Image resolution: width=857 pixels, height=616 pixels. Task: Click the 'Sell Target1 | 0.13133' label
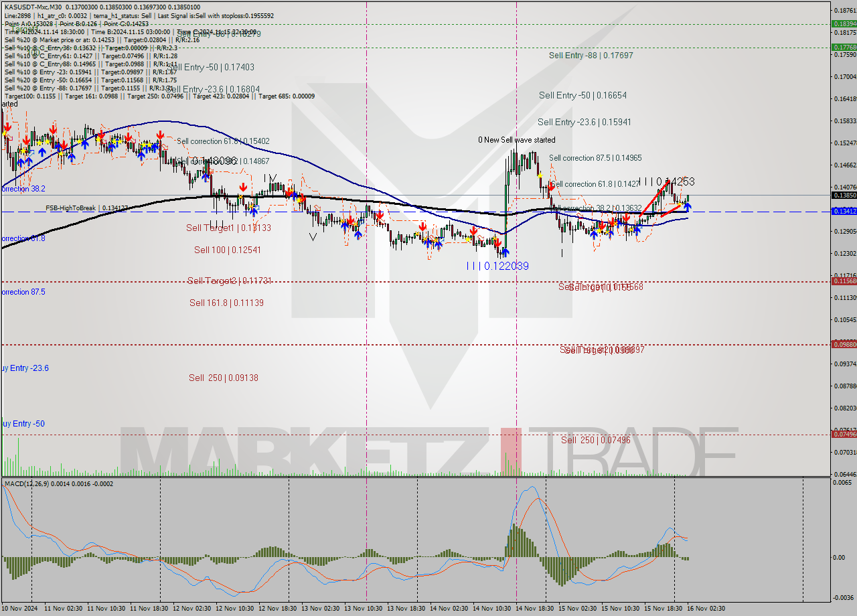tap(228, 228)
